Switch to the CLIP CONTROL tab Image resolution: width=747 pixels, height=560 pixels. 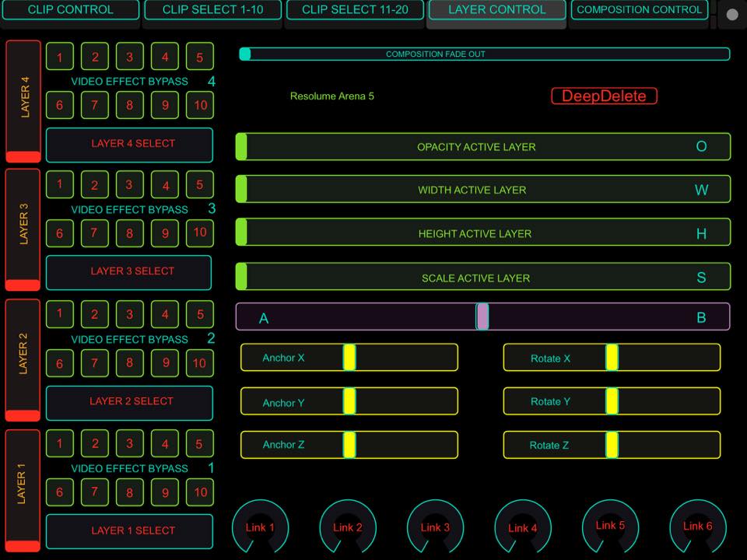70,10
